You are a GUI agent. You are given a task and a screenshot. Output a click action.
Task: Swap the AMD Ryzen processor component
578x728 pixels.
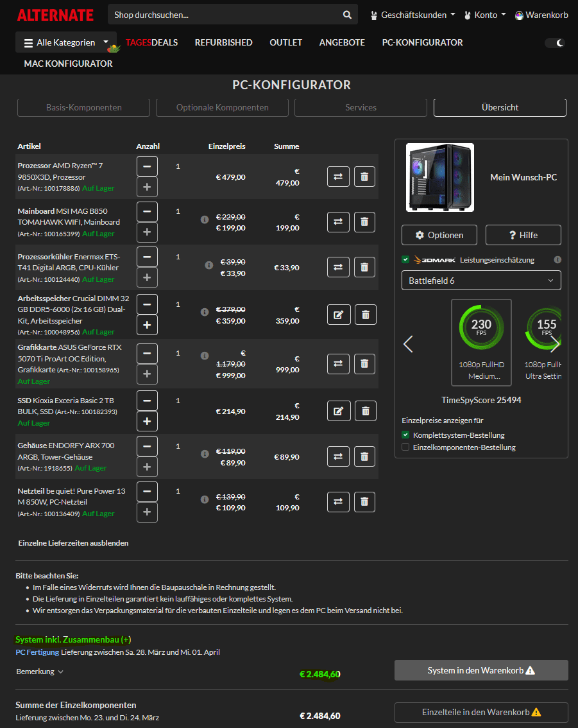(x=338, y=177)
